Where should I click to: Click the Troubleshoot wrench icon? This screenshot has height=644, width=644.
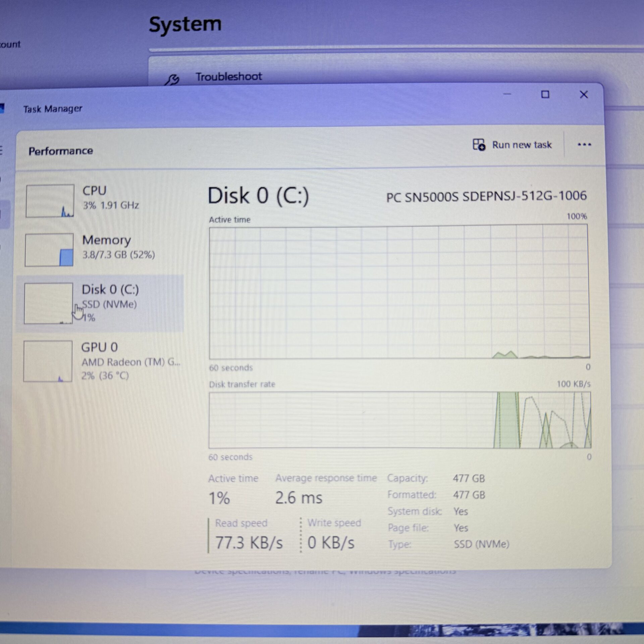[x=172, y=79]
